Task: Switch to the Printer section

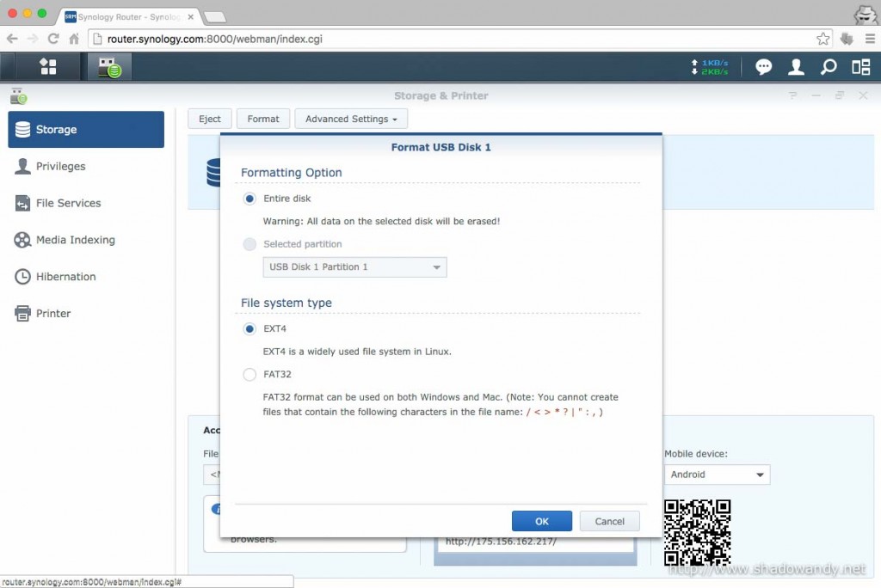Action: (86, 314)
